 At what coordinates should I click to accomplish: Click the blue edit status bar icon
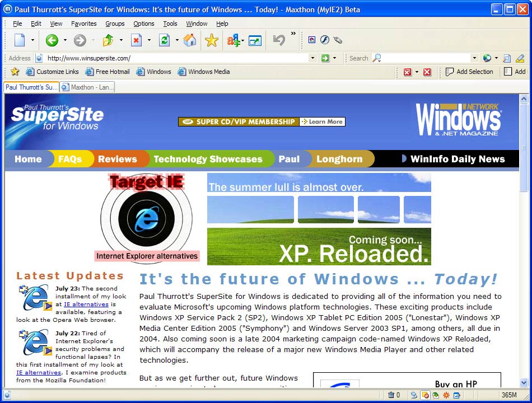(456, 395)
